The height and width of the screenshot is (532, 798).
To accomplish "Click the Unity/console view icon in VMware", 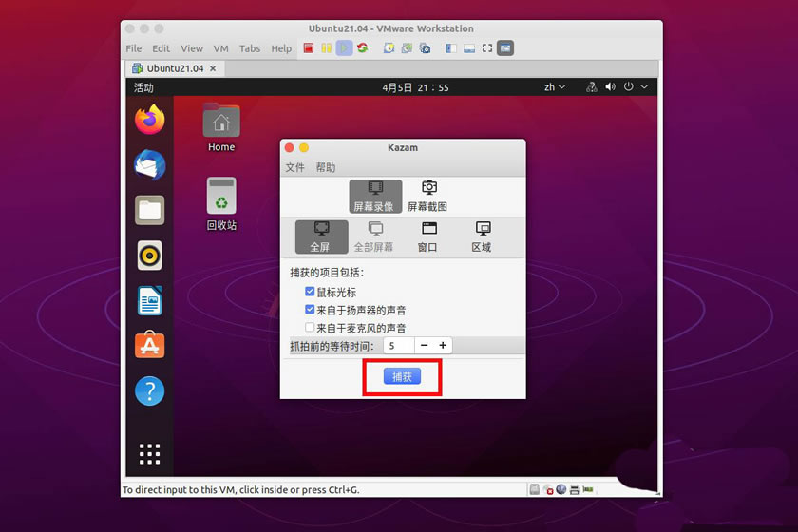I will point(505,47).
